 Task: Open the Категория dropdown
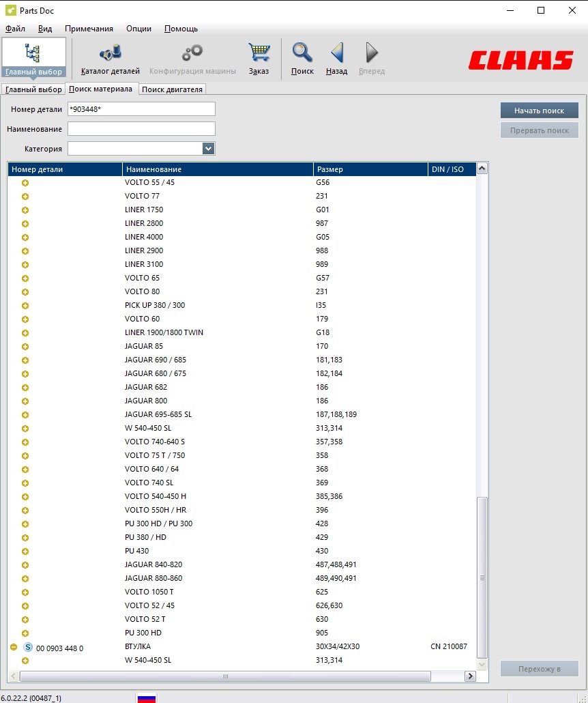pyautogui.click(x=208, y=148)
